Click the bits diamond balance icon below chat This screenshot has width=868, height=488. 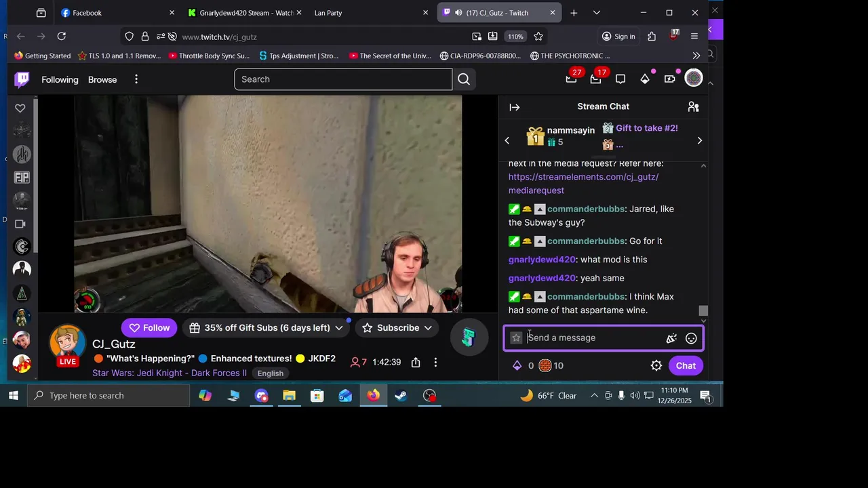tap(517, 366)
